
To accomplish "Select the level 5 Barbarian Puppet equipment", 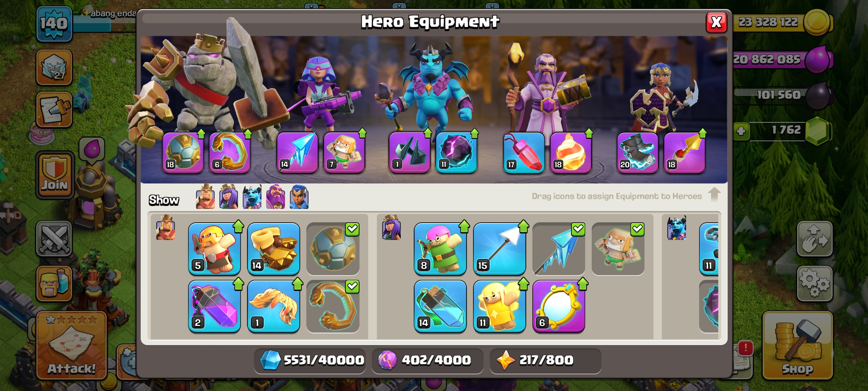I will [214, 249].
